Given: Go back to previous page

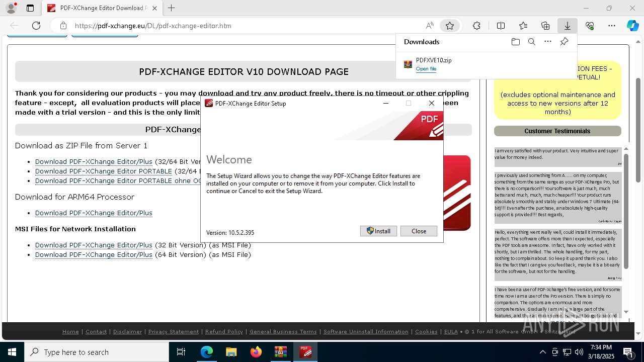Looking at the screenshot, I should pyautogui.click(x=14, y=26).
